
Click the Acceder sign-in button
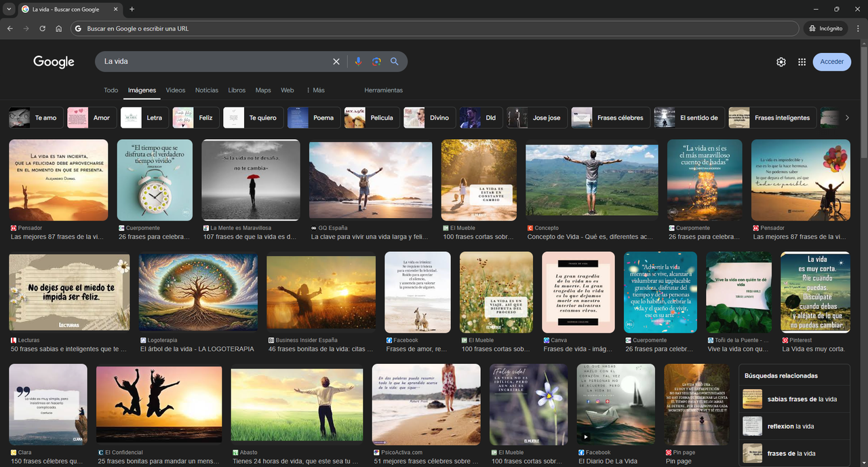pyautogui.click(x=832, y=62)
